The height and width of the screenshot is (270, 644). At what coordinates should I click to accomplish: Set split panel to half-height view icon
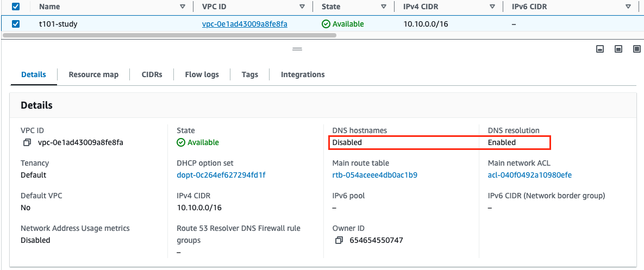(618, 49)
